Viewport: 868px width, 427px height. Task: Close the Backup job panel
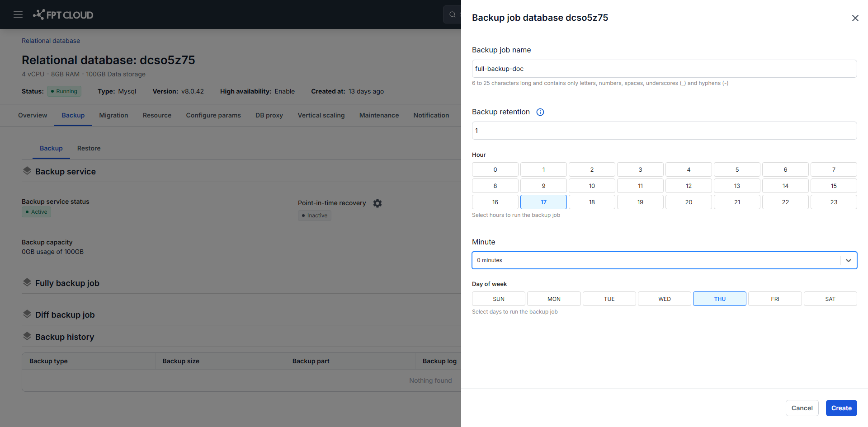[x=855, y=18]
